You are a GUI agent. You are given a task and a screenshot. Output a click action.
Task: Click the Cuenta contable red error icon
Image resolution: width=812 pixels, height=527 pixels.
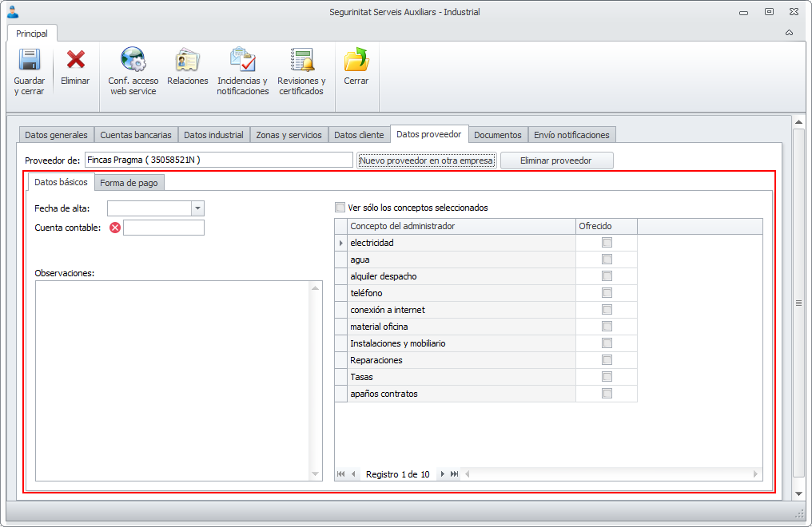tap(115, 228)
